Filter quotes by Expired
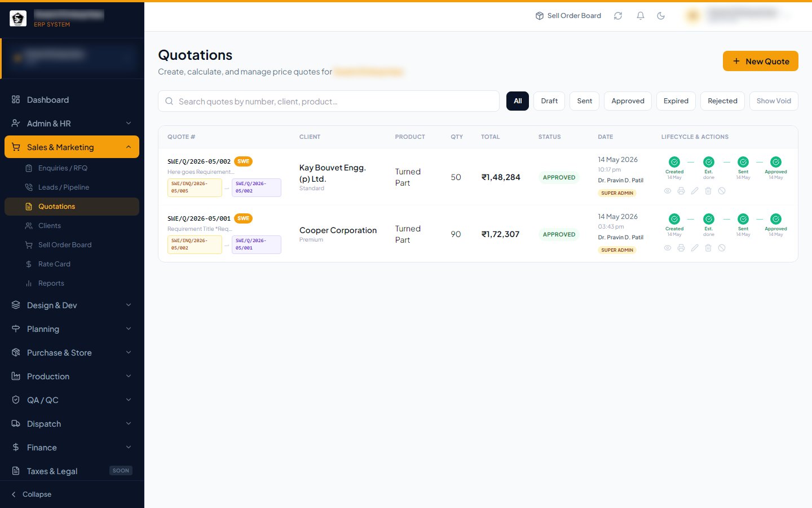 676,101
